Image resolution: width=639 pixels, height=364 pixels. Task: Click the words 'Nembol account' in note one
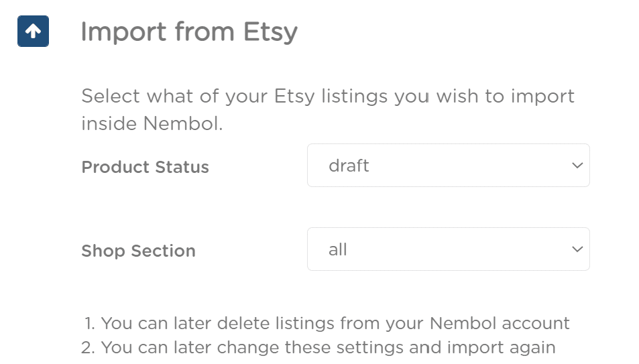[500, 323]
